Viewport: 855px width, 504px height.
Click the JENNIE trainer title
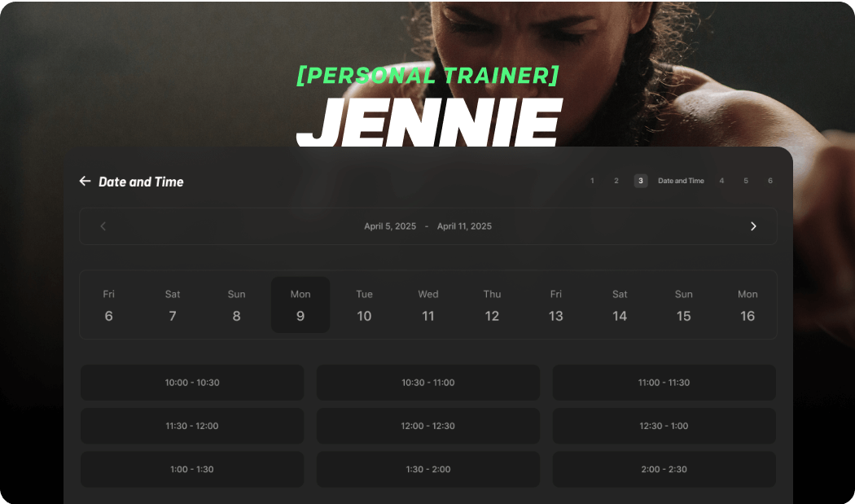point(429,122)
